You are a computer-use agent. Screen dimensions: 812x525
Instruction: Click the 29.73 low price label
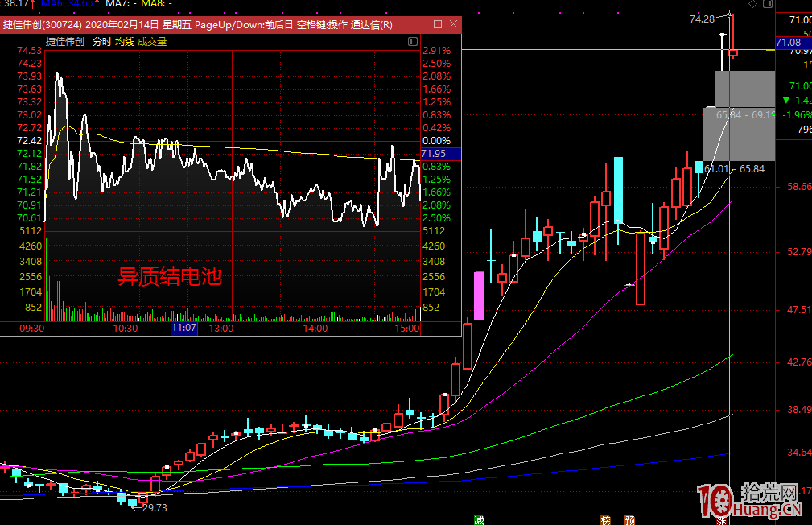(x=154, y=508)
